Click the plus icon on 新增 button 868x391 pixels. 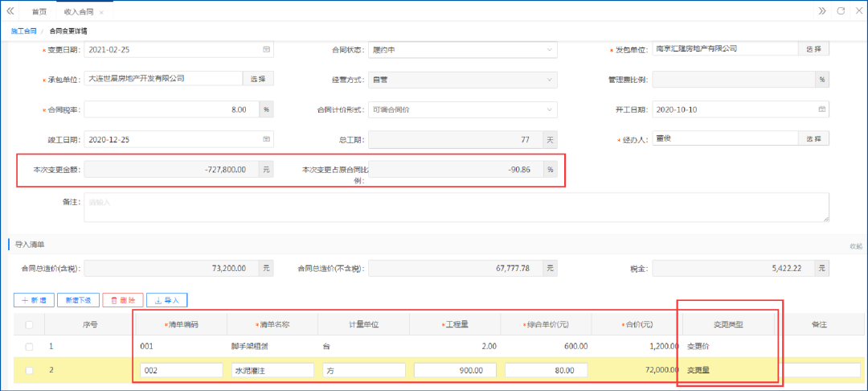[24, 300]
